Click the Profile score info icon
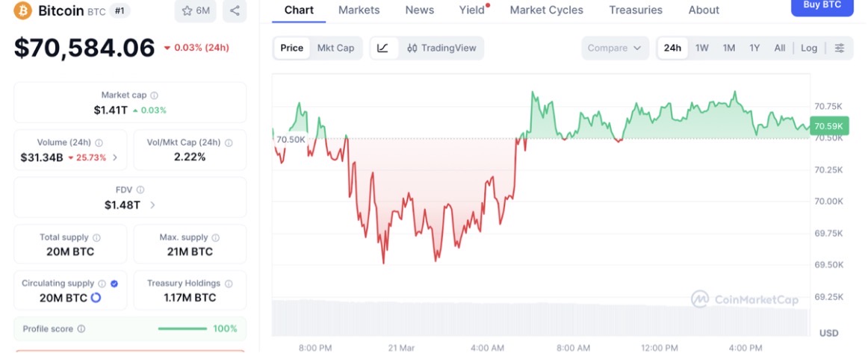The height and width of the screenshot is (353, 868). (81, 329)
